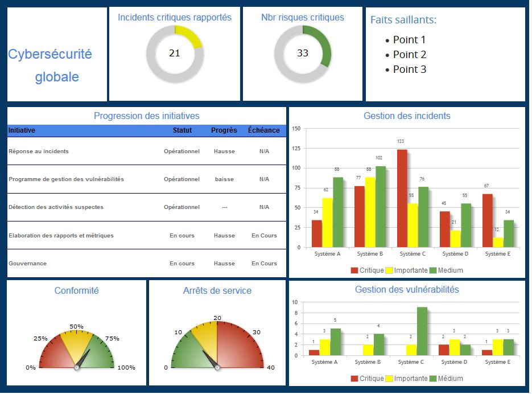Click En Cours deadline in the Gouvernance row

tap(265, 263)
